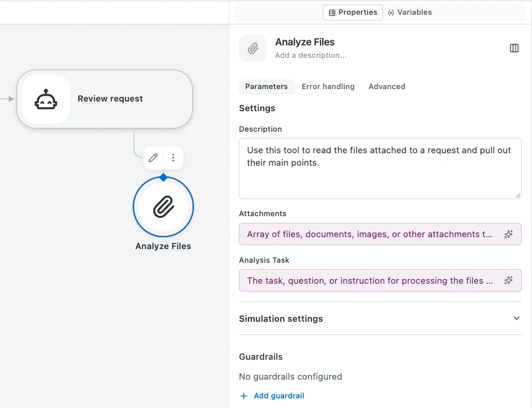The height and width of the screenshot is (408, 532).
Task: Click the Settings heading
Action: click(257, 108)
